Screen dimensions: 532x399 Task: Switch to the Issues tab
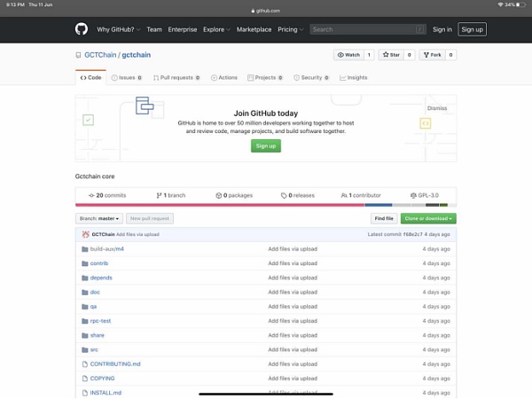[128, 78]
